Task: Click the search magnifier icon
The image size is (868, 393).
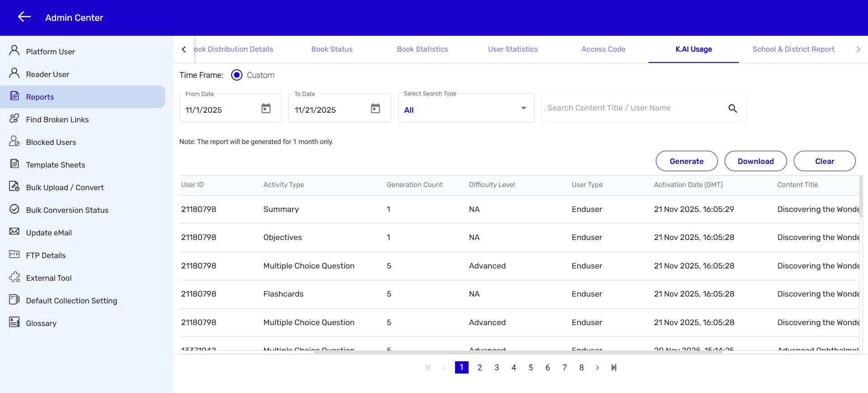Action: click(x=732, y=108)
